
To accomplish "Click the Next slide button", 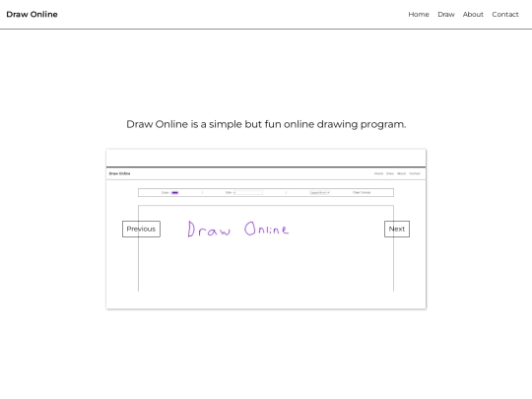I will 397,229.
